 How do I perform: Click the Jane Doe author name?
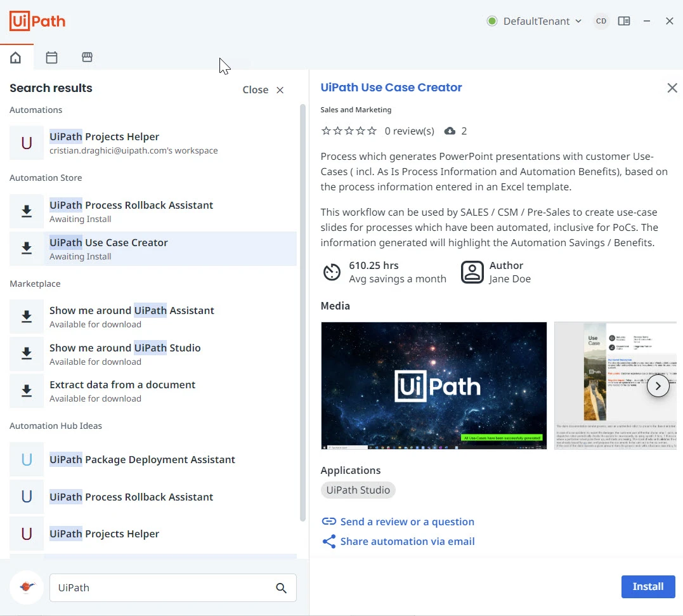pos(510,279)
